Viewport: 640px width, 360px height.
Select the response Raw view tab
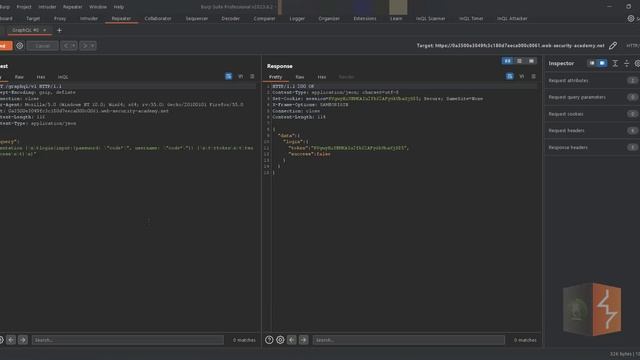click(300, 77)
